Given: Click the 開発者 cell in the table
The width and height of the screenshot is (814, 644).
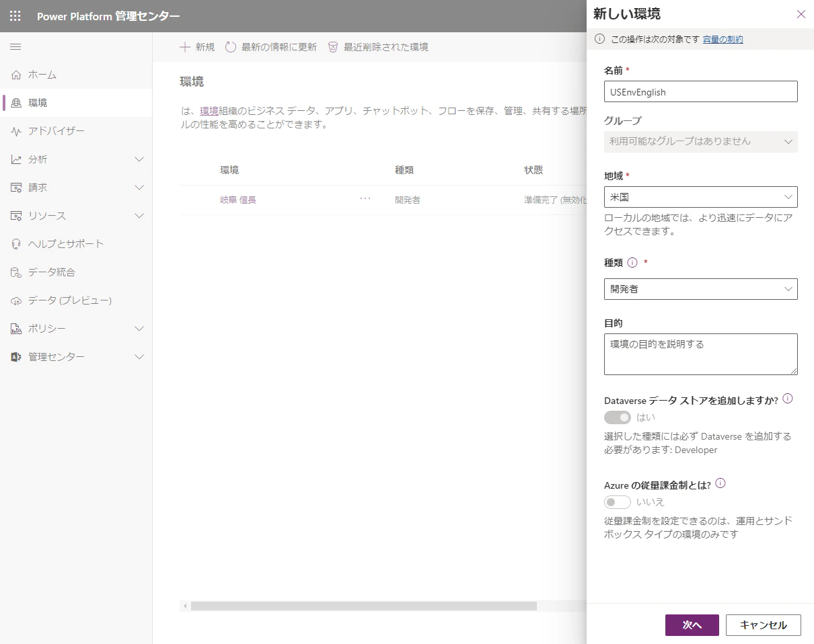Looking at the screenshot, I should [408, 200].
